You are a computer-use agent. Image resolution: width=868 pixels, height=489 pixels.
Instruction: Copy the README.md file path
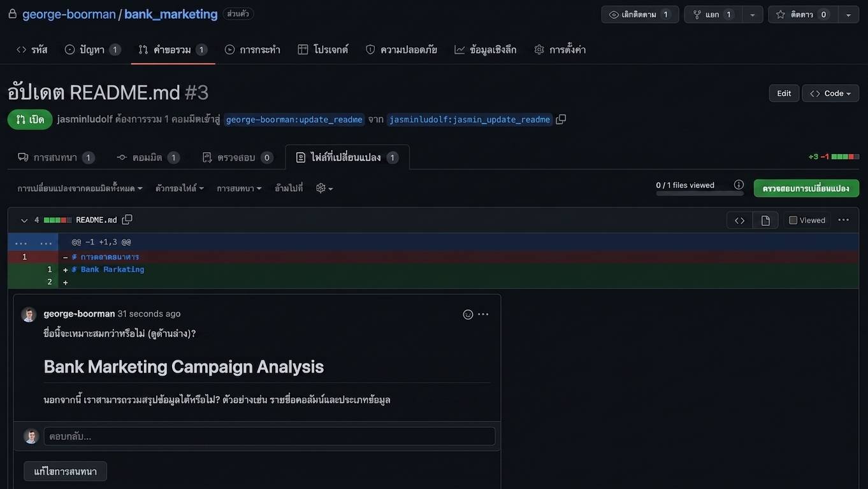127,220
